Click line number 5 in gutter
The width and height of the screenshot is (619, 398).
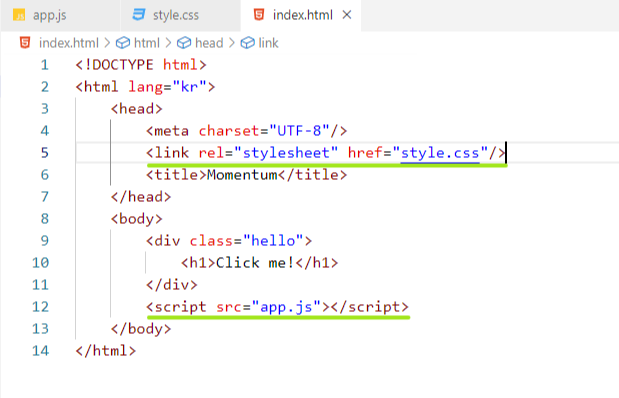coord(45,153)
